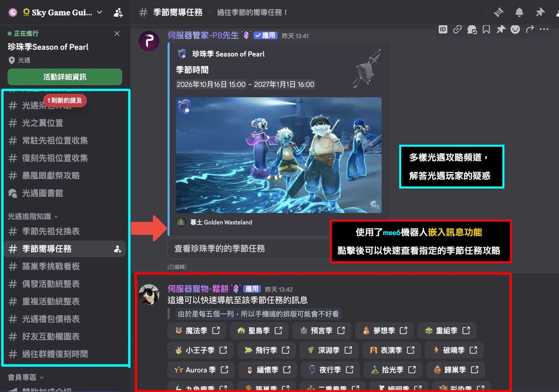
Task: Jump to the 1則新的提及 mention
Action: 65,101
